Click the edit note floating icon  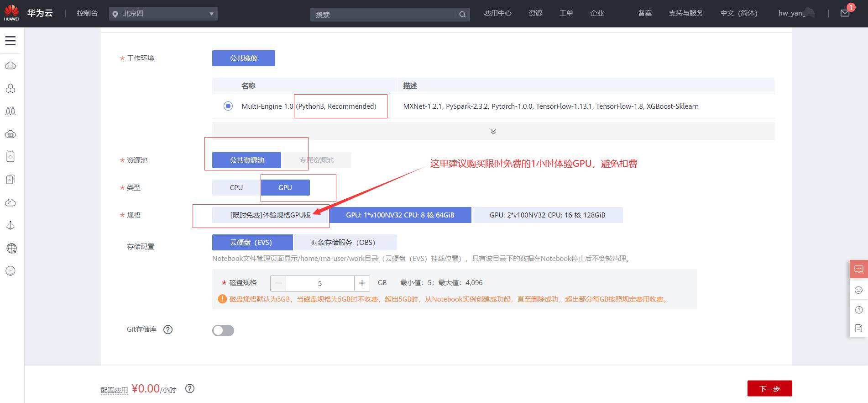(x=858, y=328)
